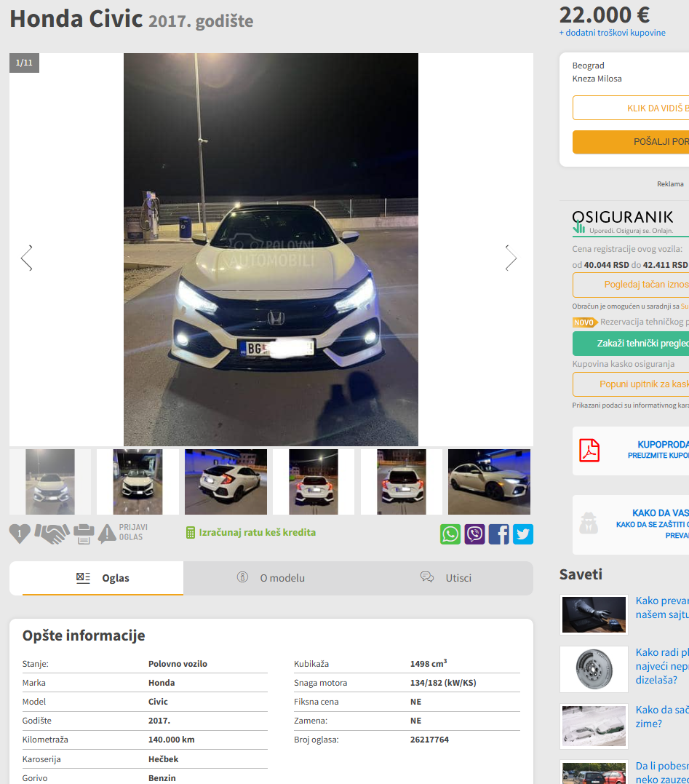
Task: Print the ad using printer icon
Action: click(x=84, y=534)
